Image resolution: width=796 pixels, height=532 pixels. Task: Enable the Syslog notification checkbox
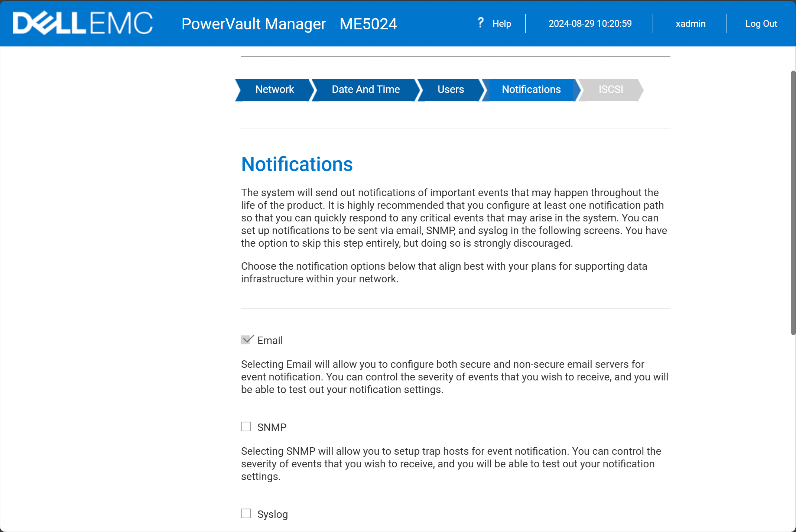[246, 513]
